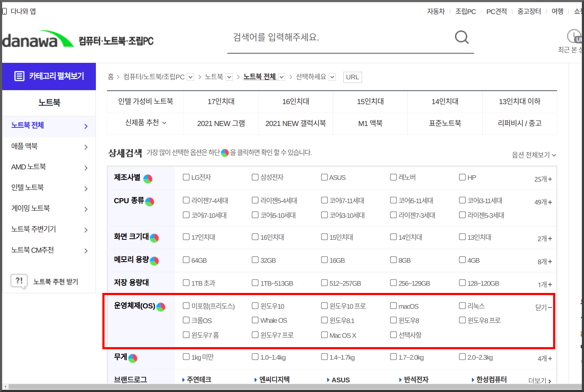Tick the 1TB 초과 storage checkbox

186,283
